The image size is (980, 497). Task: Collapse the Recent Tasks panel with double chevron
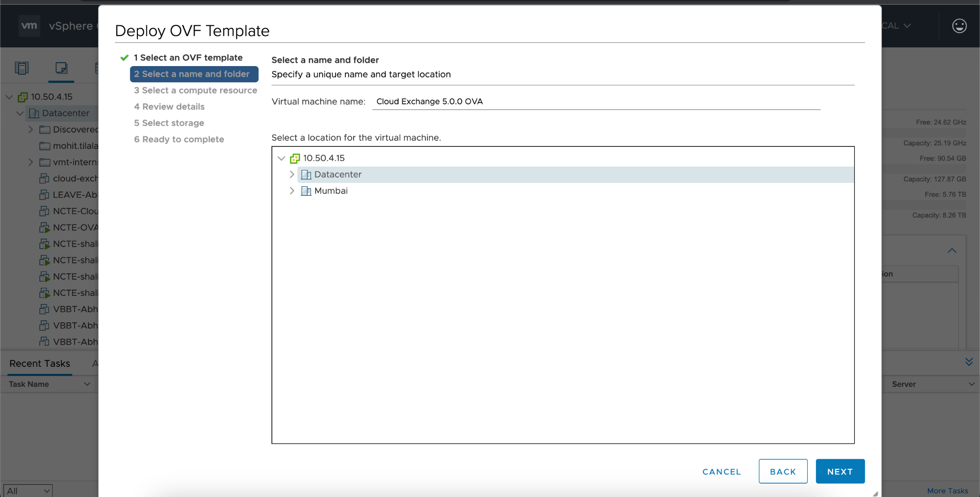click(x=969, y=361)
